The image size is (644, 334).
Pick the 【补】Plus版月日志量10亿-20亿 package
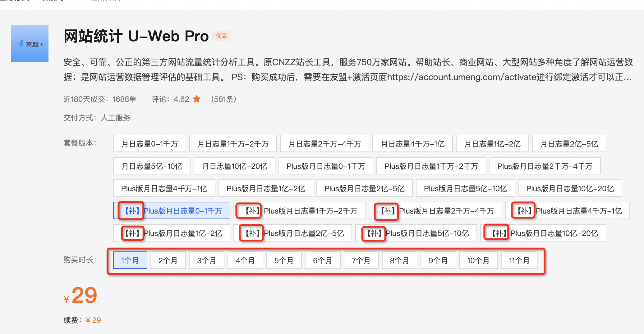click(543, 233)
